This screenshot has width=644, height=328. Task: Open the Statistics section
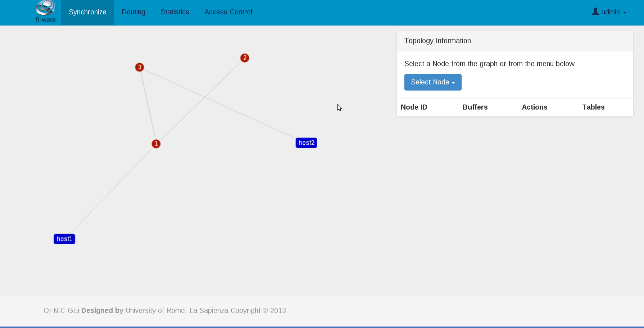click(175, 12)
